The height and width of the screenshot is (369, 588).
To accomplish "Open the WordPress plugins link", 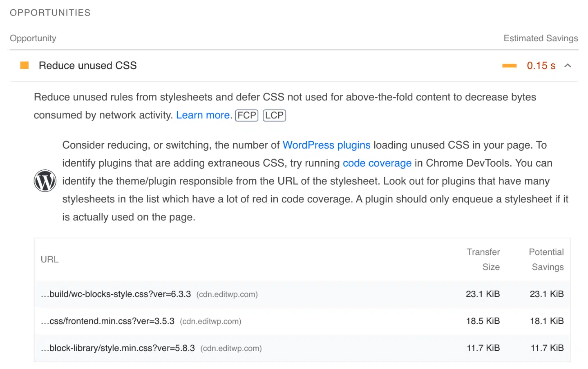I will pos(326,145).
